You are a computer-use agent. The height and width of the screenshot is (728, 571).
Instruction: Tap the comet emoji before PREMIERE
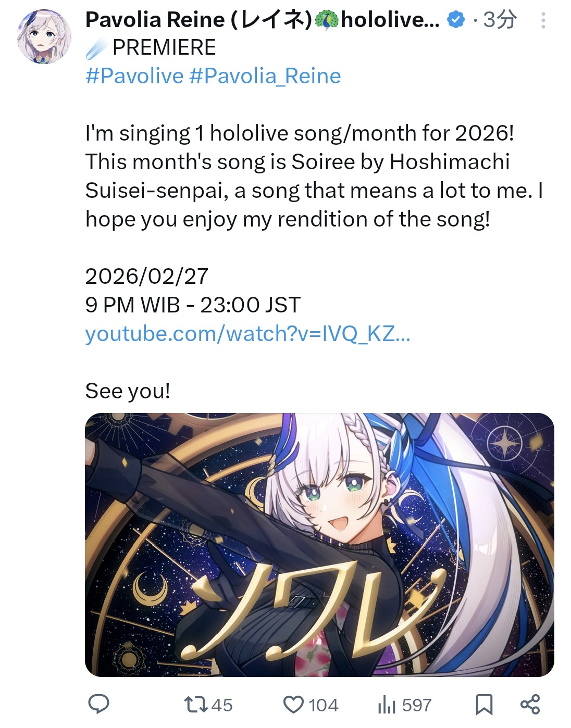click(x=96, y=48)
